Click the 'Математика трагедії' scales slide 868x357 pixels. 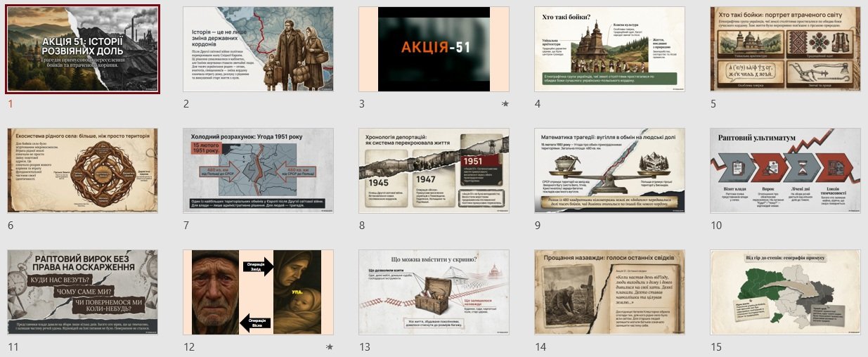pyautogui.click(x=609, y=170)
